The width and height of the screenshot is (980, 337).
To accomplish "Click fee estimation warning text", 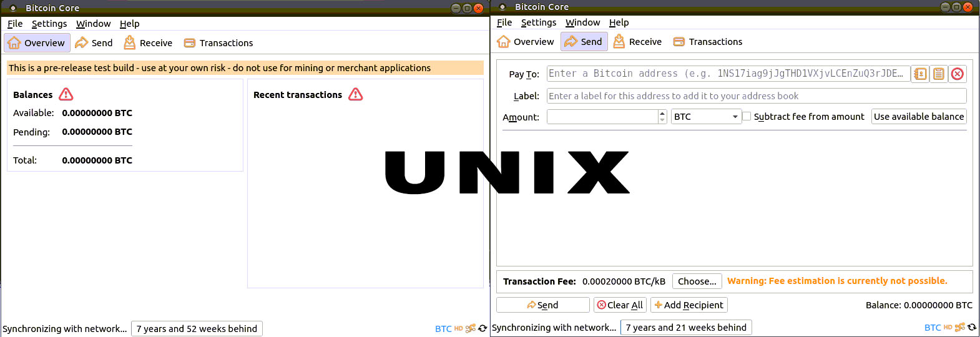I will (837, 281).
